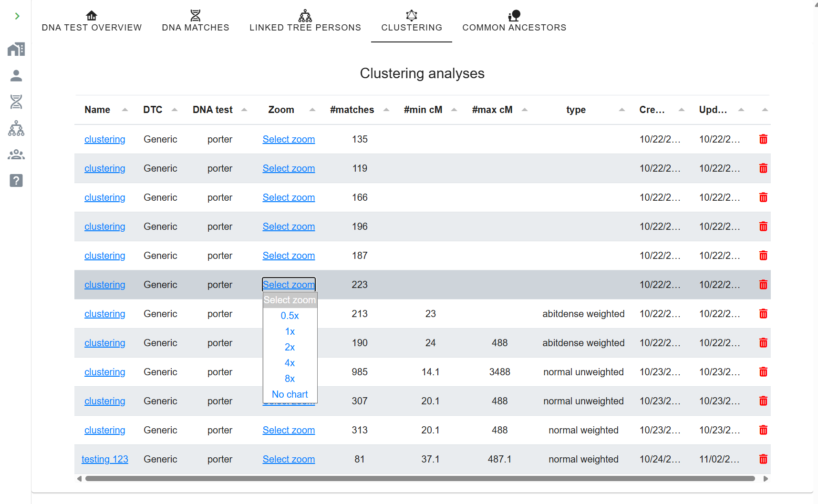The width and height of the screenshot is (818, 504).
Task: Click the horizontal scrollbar under the table
Action: [420, 478]
